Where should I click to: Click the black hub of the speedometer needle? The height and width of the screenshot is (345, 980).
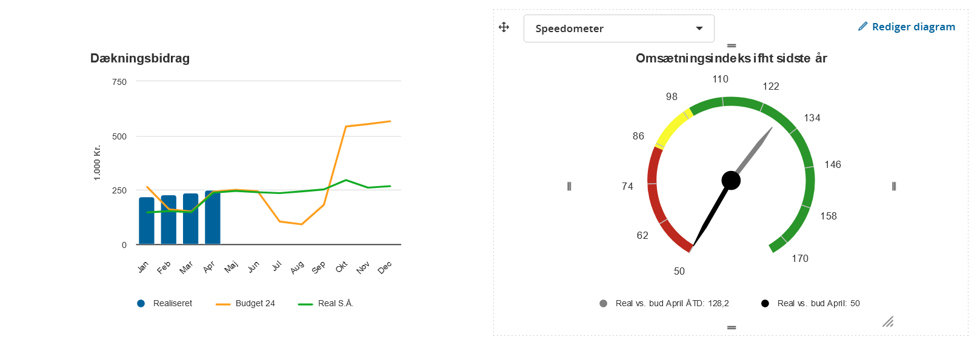731,180
